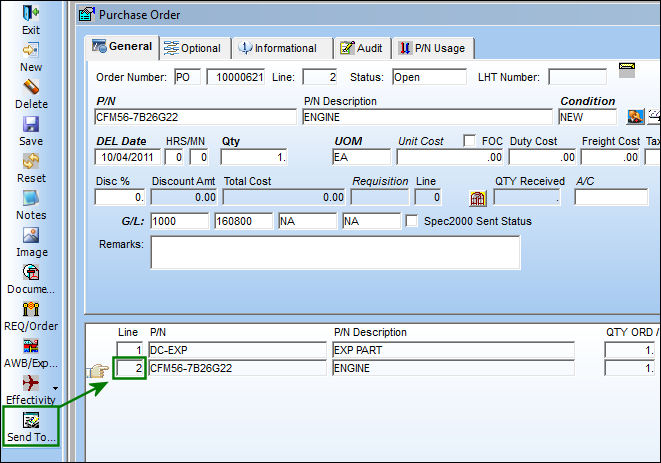Select CFM56-7B26G22 in the line grid

tap(237, 368)
